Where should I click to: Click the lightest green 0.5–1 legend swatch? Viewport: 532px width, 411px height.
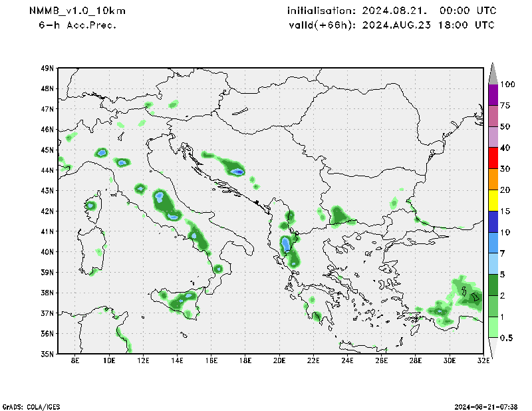[x=493, y=327]
